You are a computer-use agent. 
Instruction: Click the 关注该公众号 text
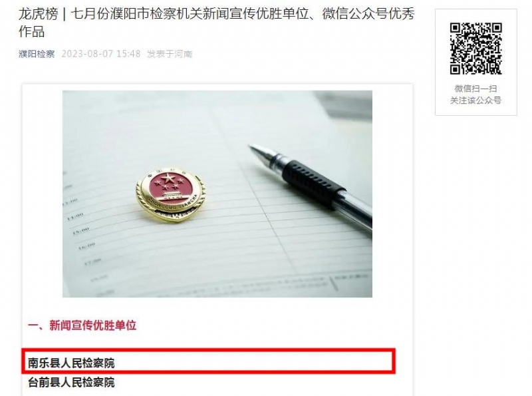[x=475, y=100]
